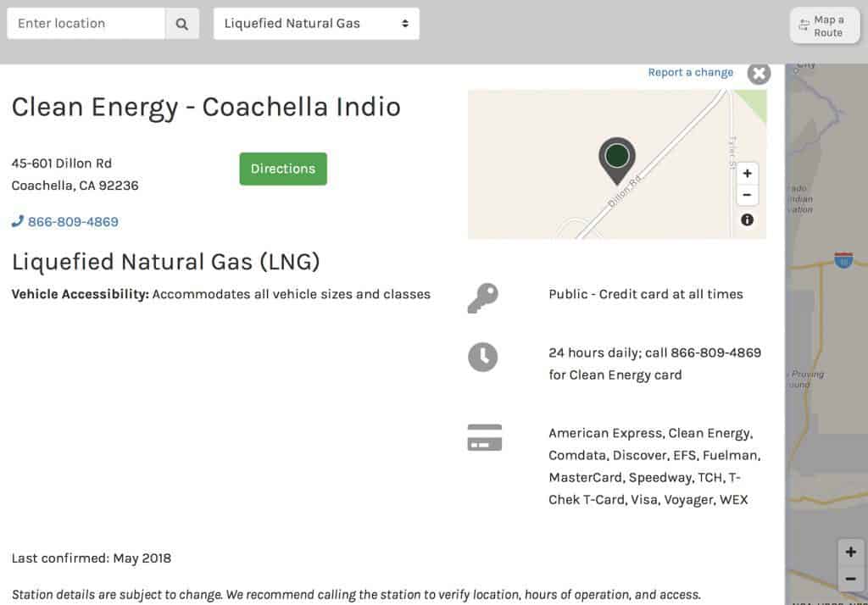This screenshot has height=605, width=868.
Task: Zoom out using the mini map minus button
Action: (x=747, y=195)
